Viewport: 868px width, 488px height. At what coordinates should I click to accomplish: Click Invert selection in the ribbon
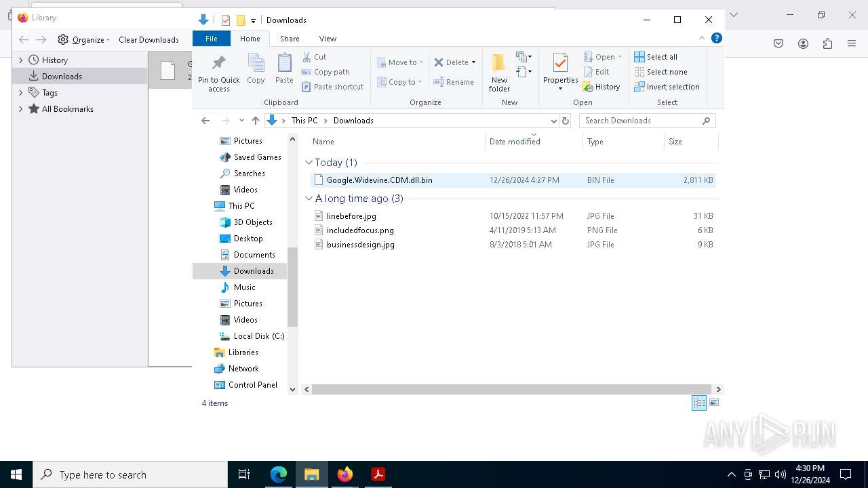click(667, 87)
